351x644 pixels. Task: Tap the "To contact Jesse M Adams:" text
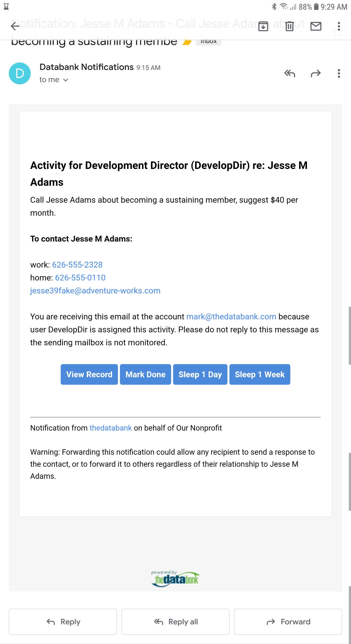[81, 239]
